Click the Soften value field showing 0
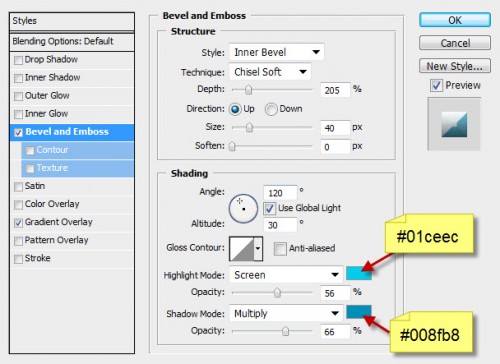The width and height of the screenshot is (500, 364). coord(335,147)
